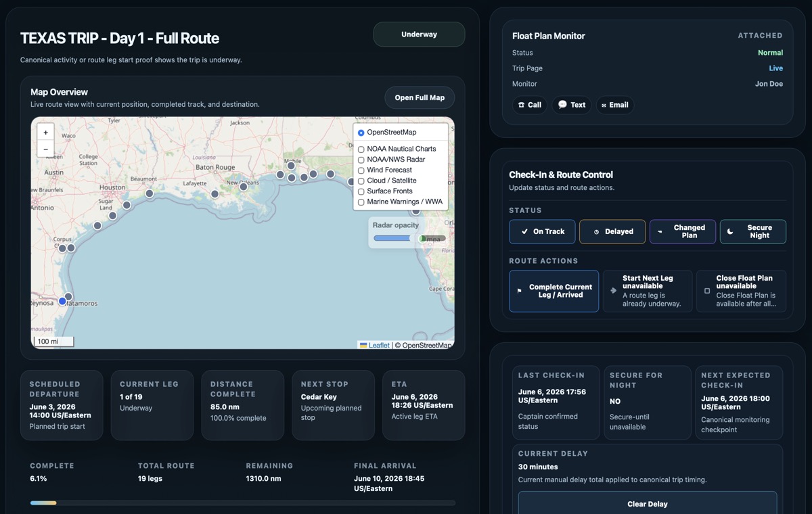Open Full Map

[x=420, y=98]
